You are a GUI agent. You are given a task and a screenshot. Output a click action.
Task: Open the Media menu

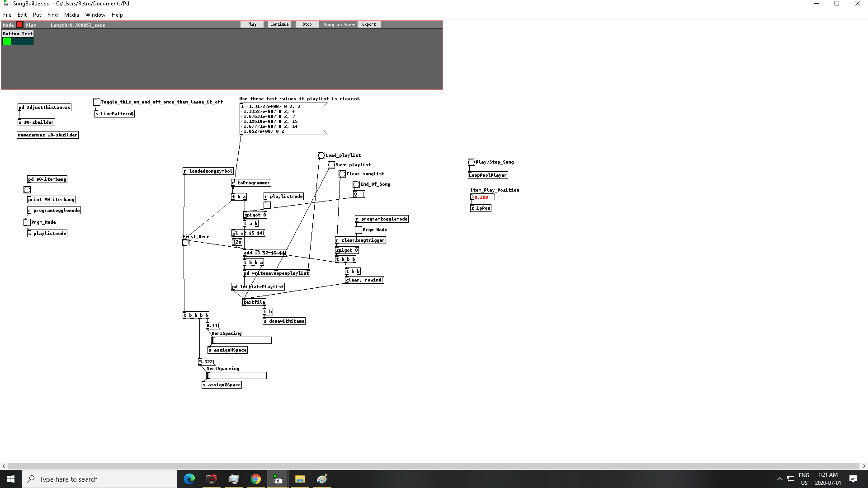point(71,15)
